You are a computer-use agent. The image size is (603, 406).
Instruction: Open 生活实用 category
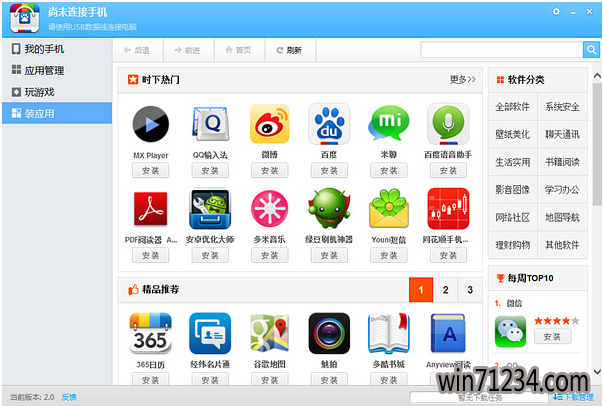click(513, 162)
